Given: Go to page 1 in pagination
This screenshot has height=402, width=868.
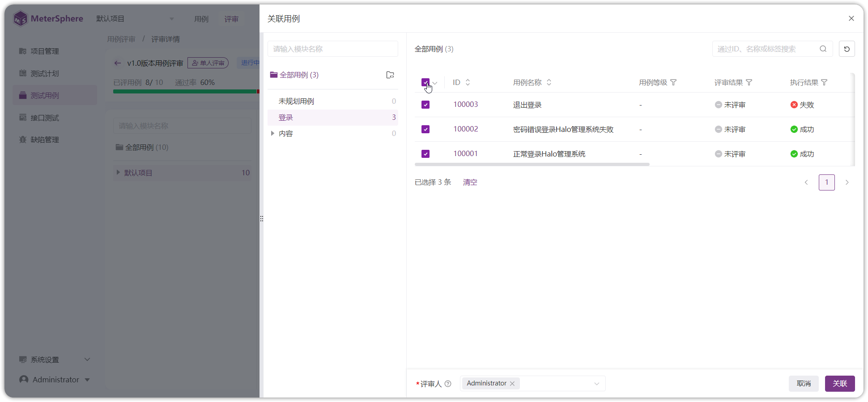Looking at the screenshot, I should (826, 182).
